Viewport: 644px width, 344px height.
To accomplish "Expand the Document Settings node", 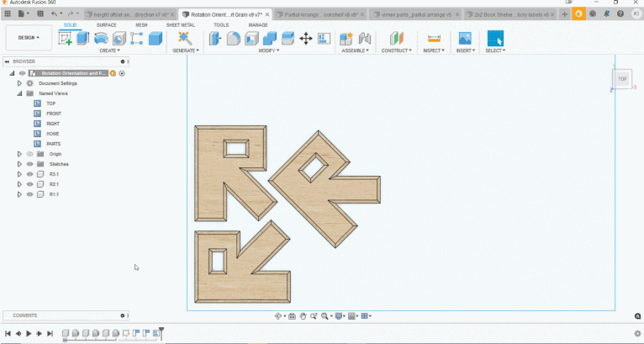I will (x=19, y=83).
